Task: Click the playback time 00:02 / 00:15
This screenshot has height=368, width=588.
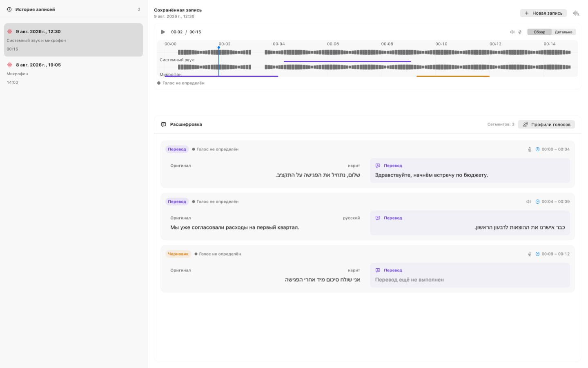Action: [186, 32]
